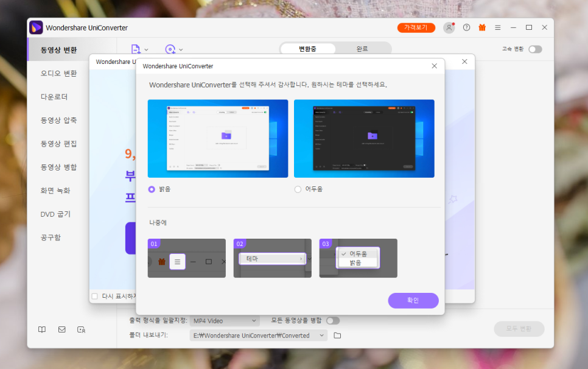This screenshot has height=369, width=588.
Task: Select the 어두움 dark theme radio button
Action: tap(298, 189)
